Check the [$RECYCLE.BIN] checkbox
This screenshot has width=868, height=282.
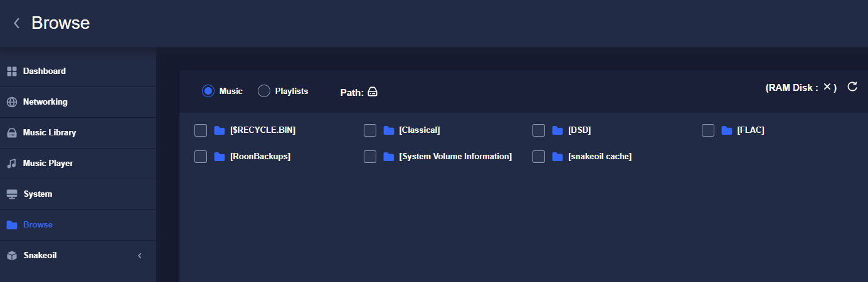click(x=201, y=130)
